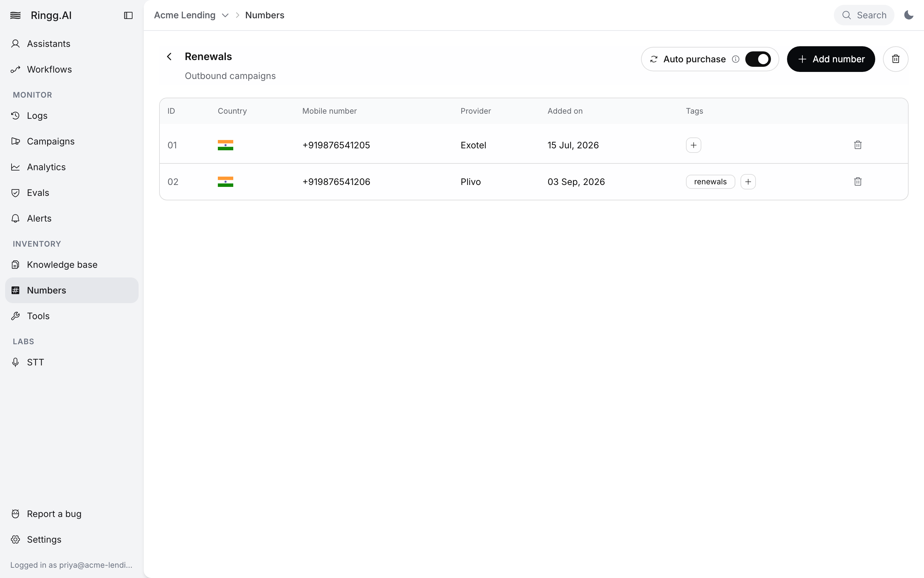Click the date 15 Jul, 2026
The image size is (924, 578).
[x=573, y=145]
